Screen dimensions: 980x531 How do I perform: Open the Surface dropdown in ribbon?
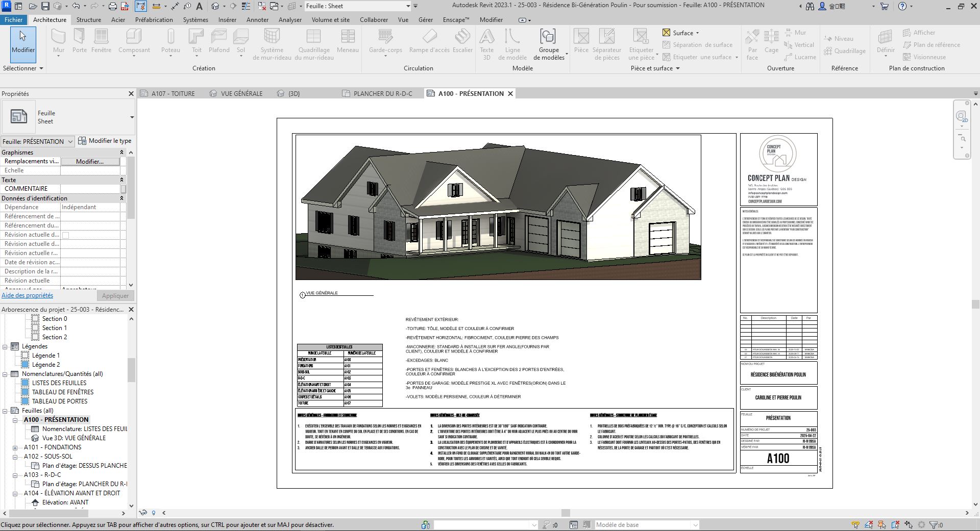681,33
